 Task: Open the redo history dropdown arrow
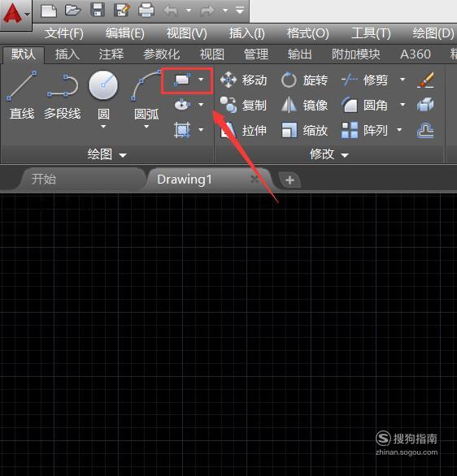coord(225,11)
